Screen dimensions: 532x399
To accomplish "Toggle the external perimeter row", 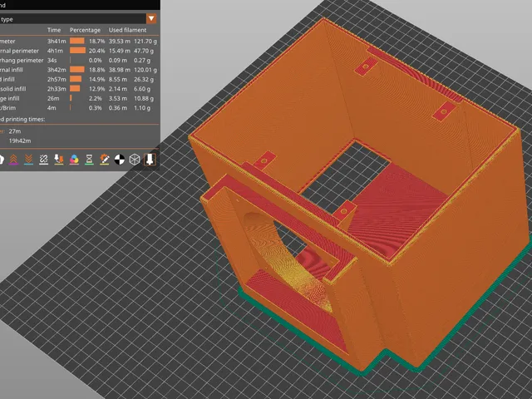I will click(x=79, y=51).
